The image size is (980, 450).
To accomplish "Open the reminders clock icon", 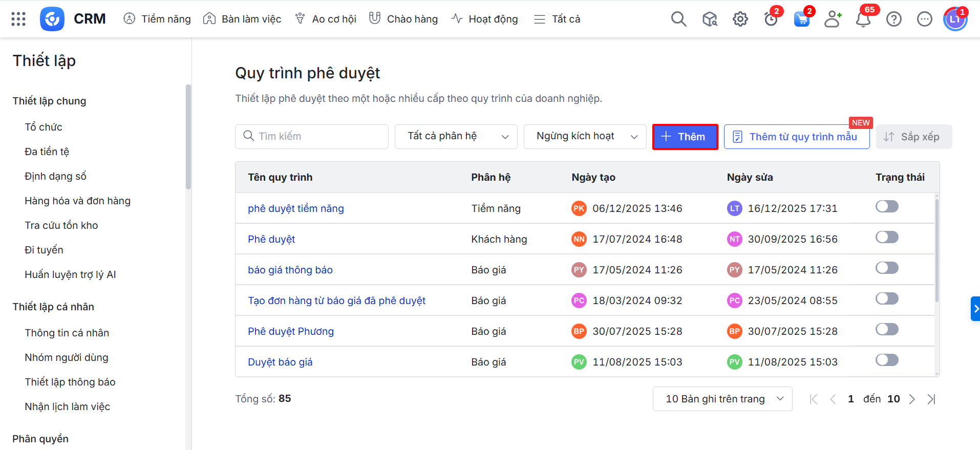I will [x=771, y=19].
